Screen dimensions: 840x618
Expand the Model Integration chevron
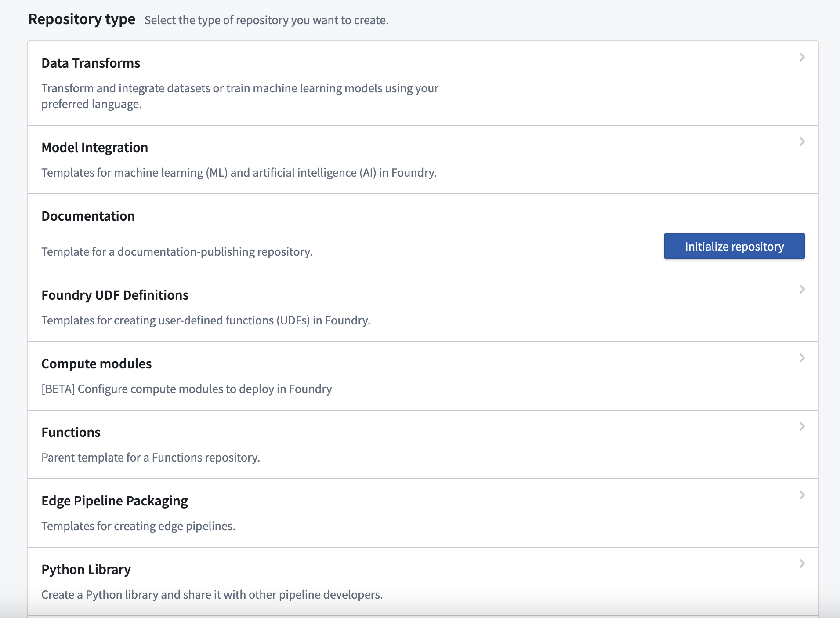802,142
